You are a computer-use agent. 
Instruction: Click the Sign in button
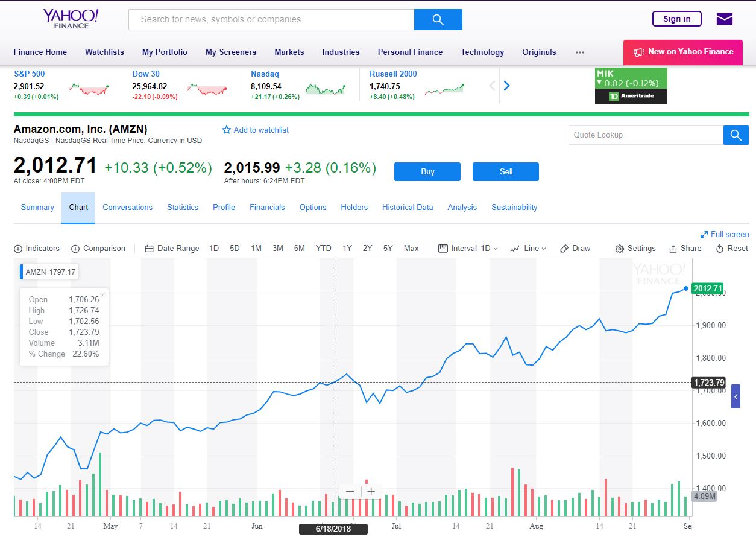677,19
